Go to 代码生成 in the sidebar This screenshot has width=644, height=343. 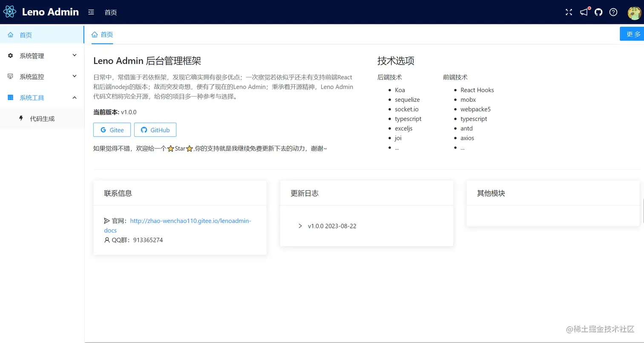[x=42, y=118]
